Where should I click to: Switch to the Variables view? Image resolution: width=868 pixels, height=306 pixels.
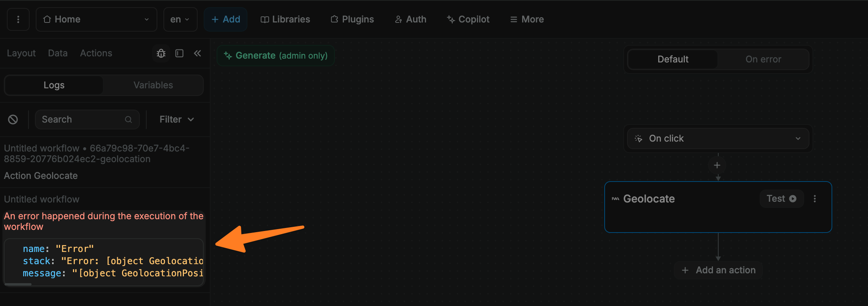click(x=153, y=85)
